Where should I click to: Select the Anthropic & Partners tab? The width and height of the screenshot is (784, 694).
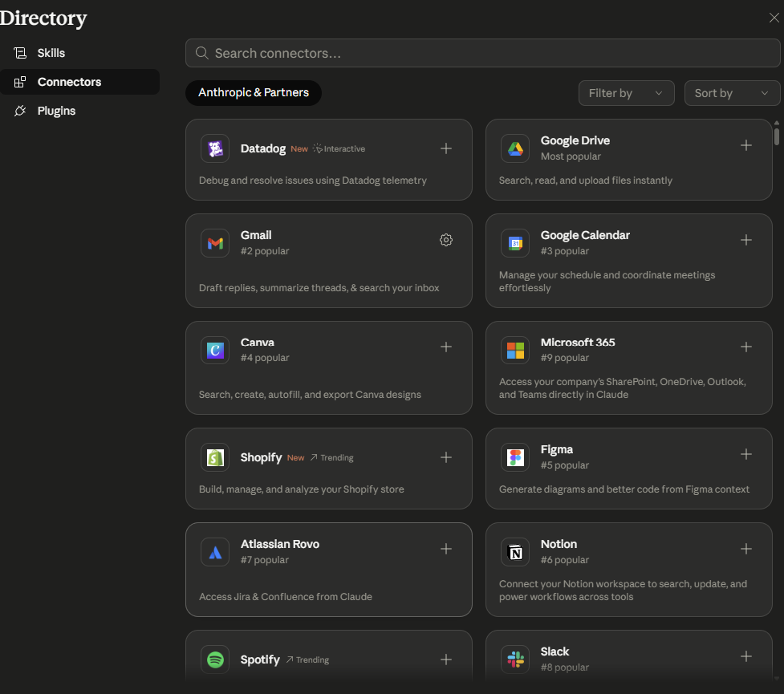pos(254,93)
